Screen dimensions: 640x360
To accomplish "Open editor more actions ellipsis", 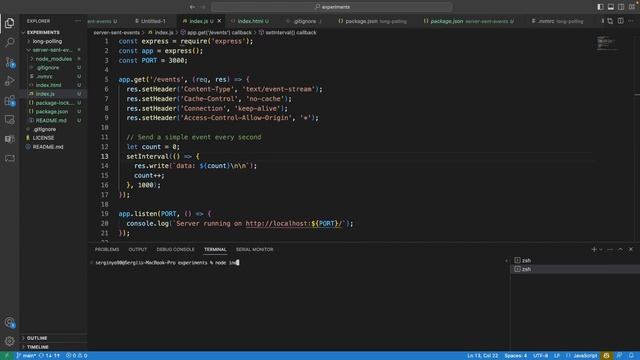I will [631, 21].
